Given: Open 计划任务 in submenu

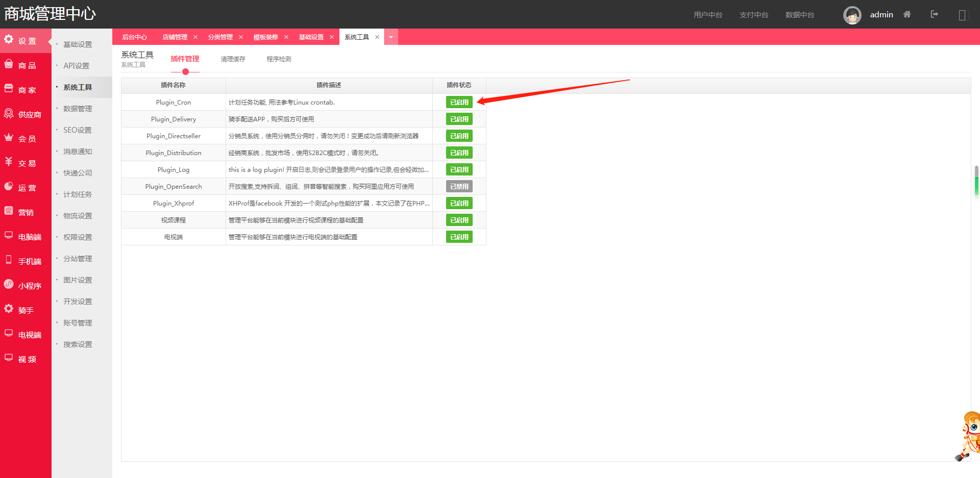Looking at the screenshot, I should (78, 194).
